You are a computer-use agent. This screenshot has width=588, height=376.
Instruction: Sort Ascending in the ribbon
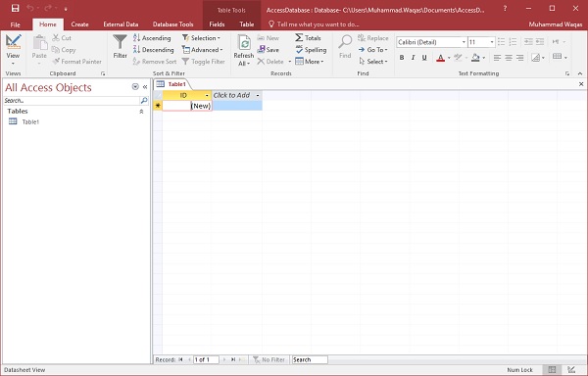coord(152,38)
